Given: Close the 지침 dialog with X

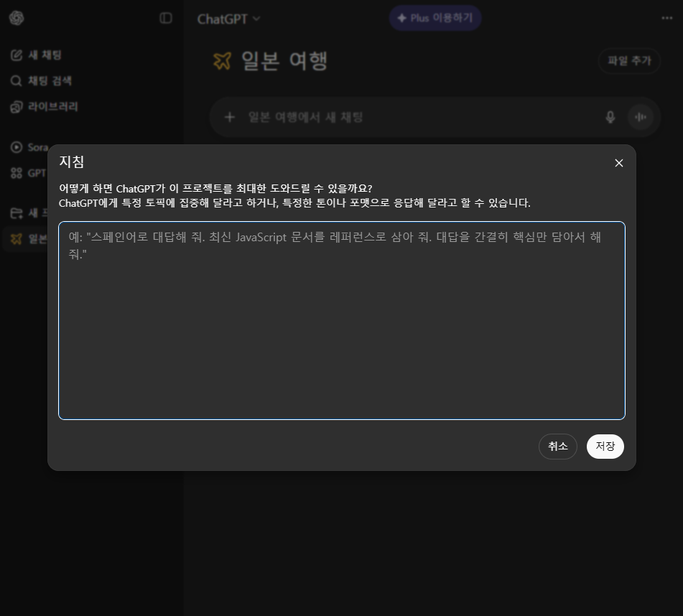Looking at the screenshot, I should pos(618,163).
